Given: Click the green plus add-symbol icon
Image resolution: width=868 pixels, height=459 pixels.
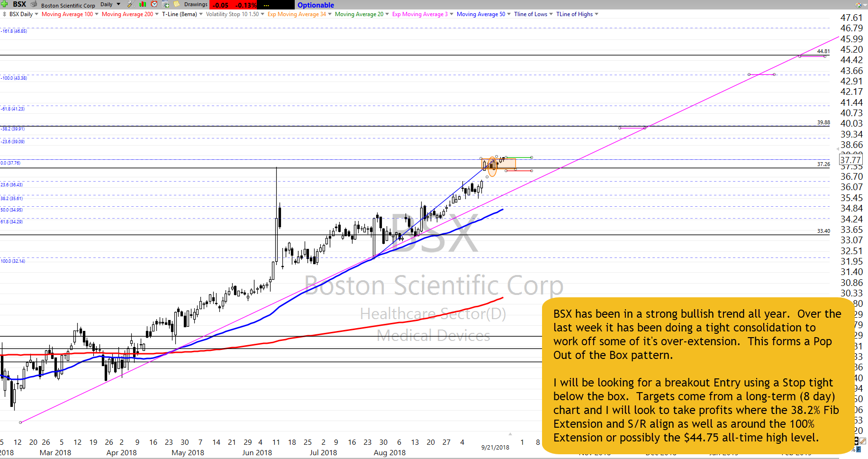Looking at the screenshot, I should [5, 4].
